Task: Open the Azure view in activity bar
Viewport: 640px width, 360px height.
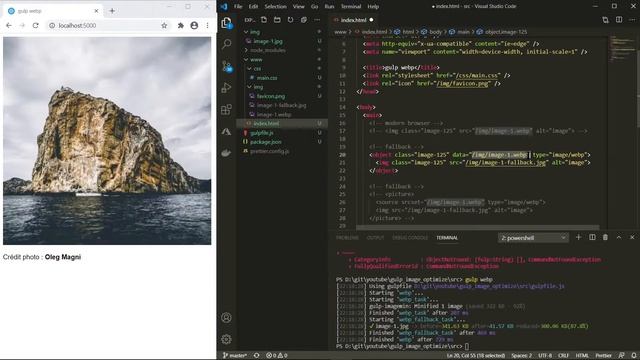Action: [227, 131]
